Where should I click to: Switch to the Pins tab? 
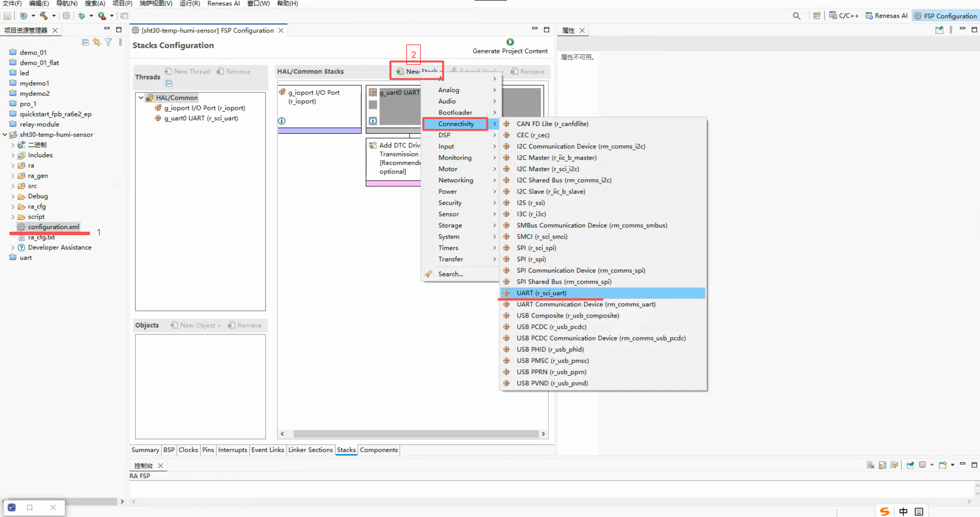tap(208, 450)
